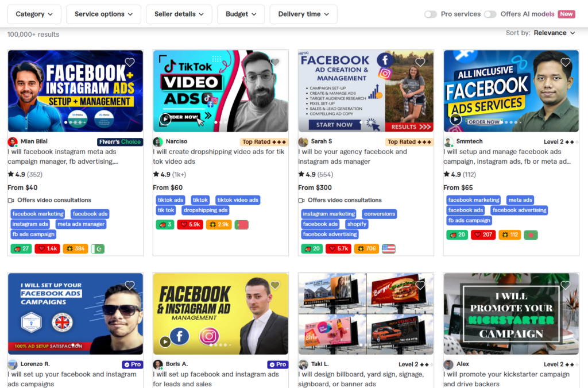Click the green 27 badge on Mian Bilal's card
This screenshot has height=388, width=588.
coord(21,248)
